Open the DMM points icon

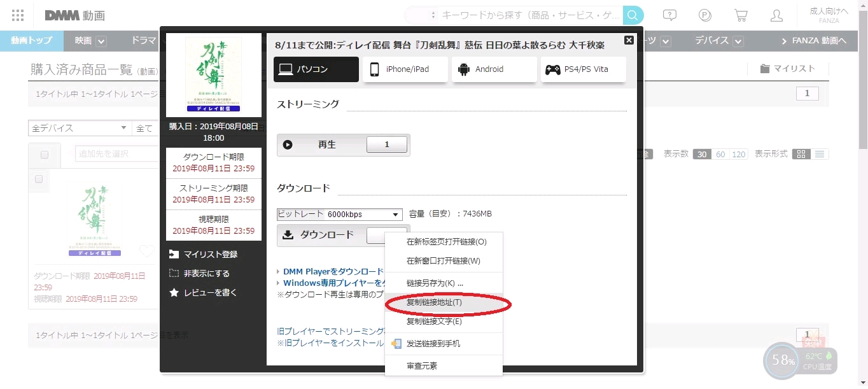[704, 15]
